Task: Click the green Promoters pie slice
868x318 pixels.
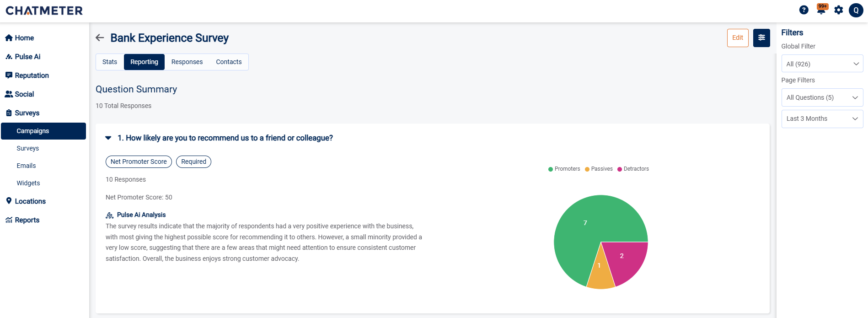Action: [585, 223]
